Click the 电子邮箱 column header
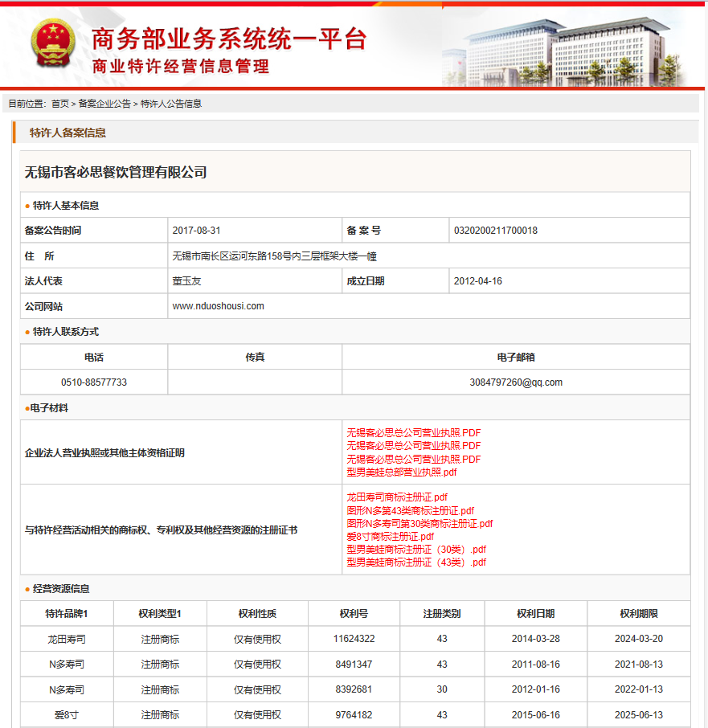Image resolution: width=708 pixels, height=728 pixels. (516, 357)
